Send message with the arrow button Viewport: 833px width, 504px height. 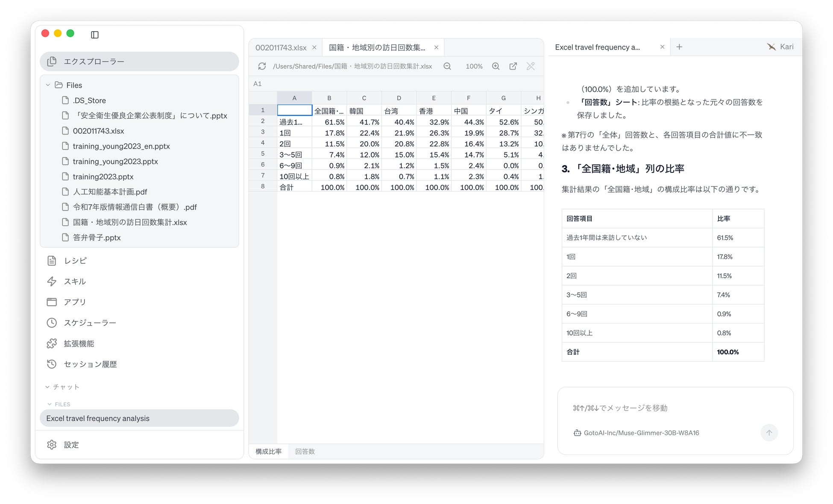coord(769,433)
